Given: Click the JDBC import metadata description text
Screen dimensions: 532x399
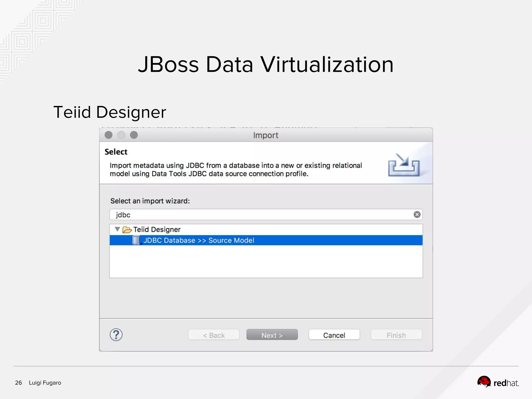Looking at the screenshot, I should point(236,170).
